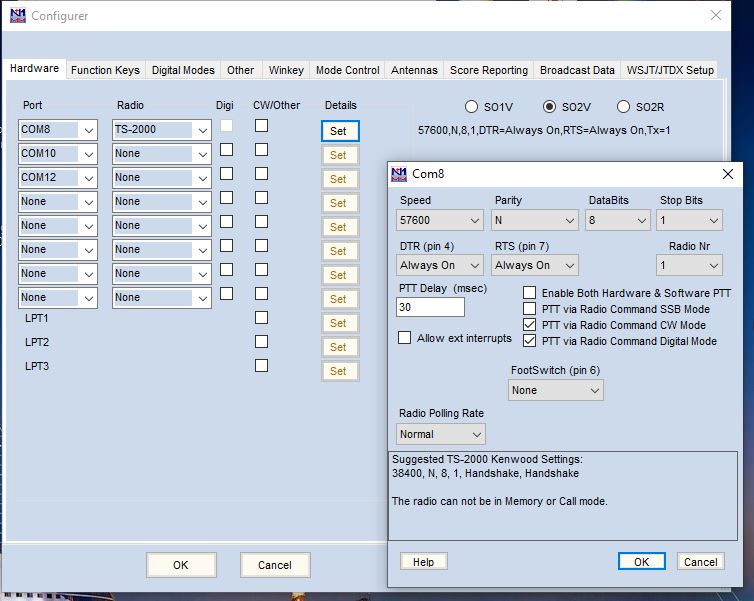Click the Com8 dialog title bar icon
Viewport: 754px width, 601px height.
pyautogui.click(x=399, y=174)
